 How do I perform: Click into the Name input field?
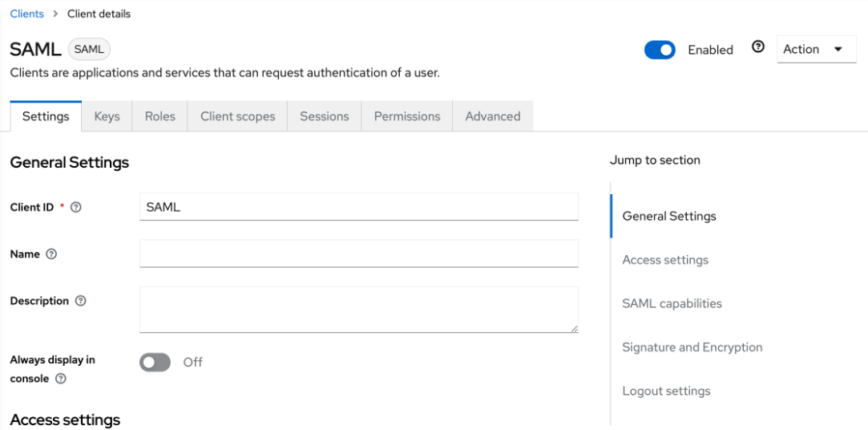click(x=358, y=254)
